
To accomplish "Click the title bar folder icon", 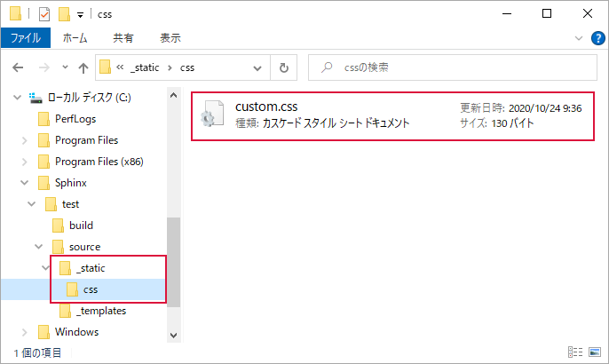I will click(16, 13).
